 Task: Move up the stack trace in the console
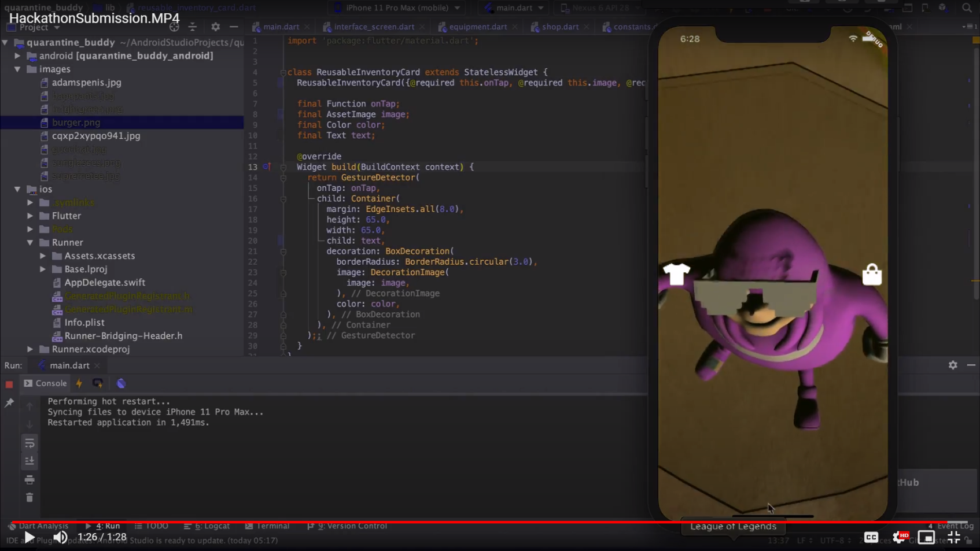30,406
